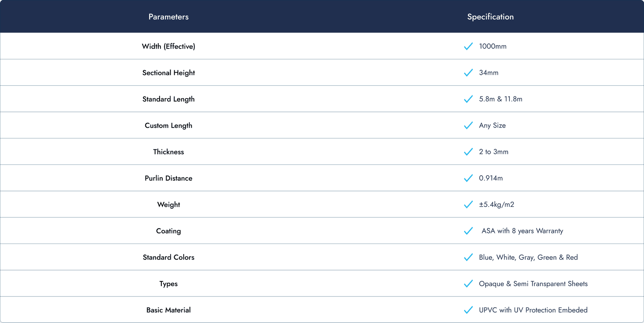Click the checkmark beside Blue, White, Gray colors
This screenshot has height=323, width=644.
[468, 257]
